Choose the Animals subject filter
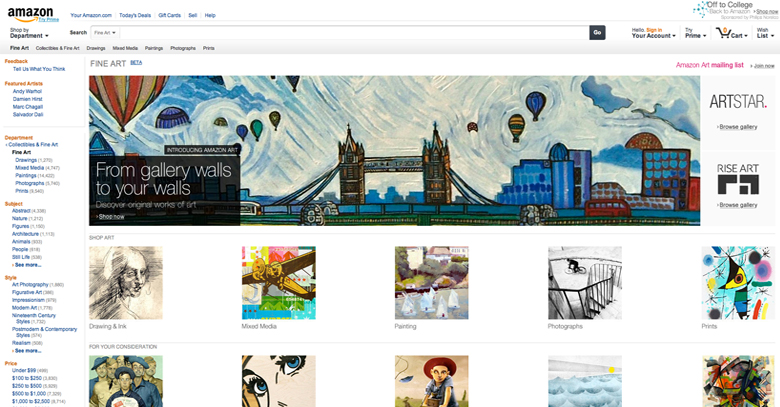 21,242
